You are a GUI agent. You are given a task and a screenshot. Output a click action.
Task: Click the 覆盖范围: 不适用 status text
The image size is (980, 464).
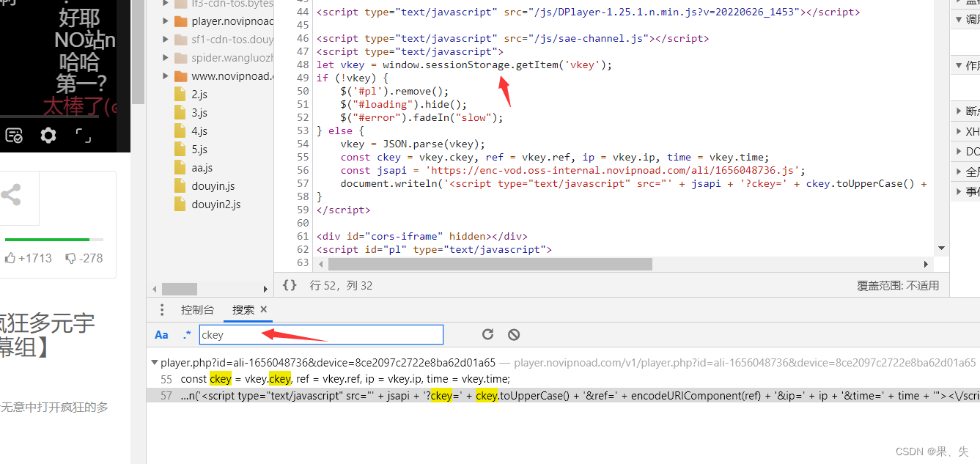(898, 286)
